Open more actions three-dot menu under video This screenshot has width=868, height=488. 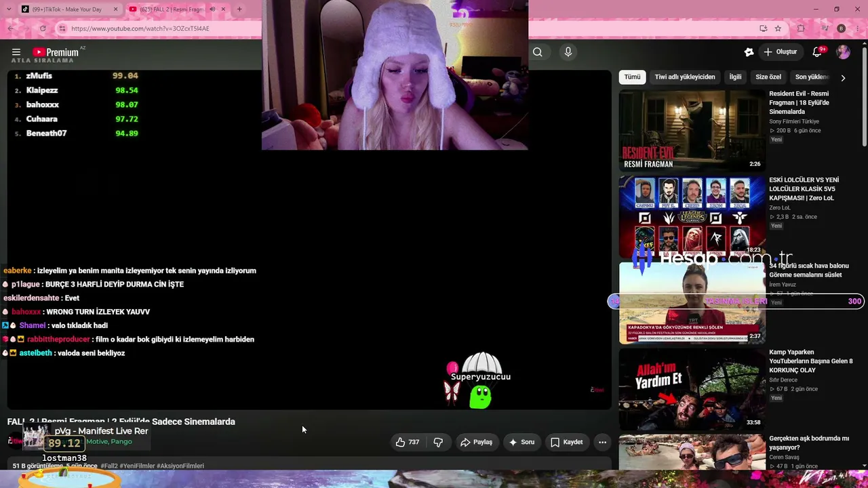tap(602, 443)
